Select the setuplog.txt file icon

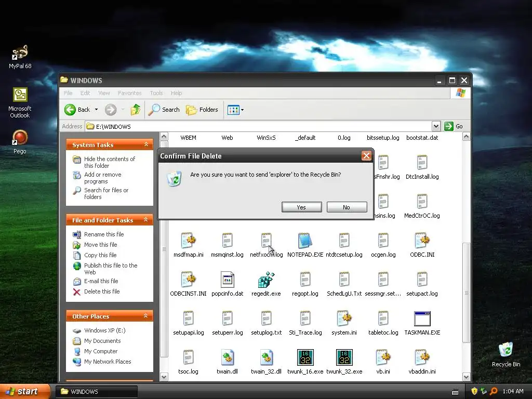tap(266, 318)
